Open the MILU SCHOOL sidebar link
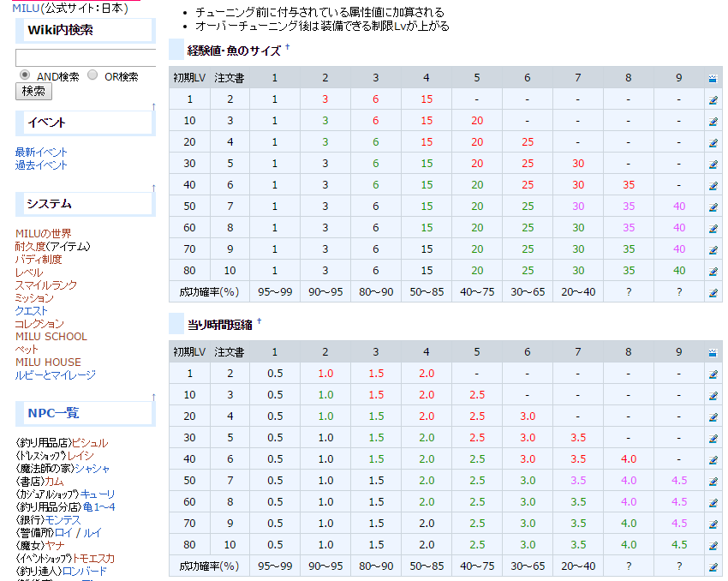728x581 pixels. pos(51,337)
